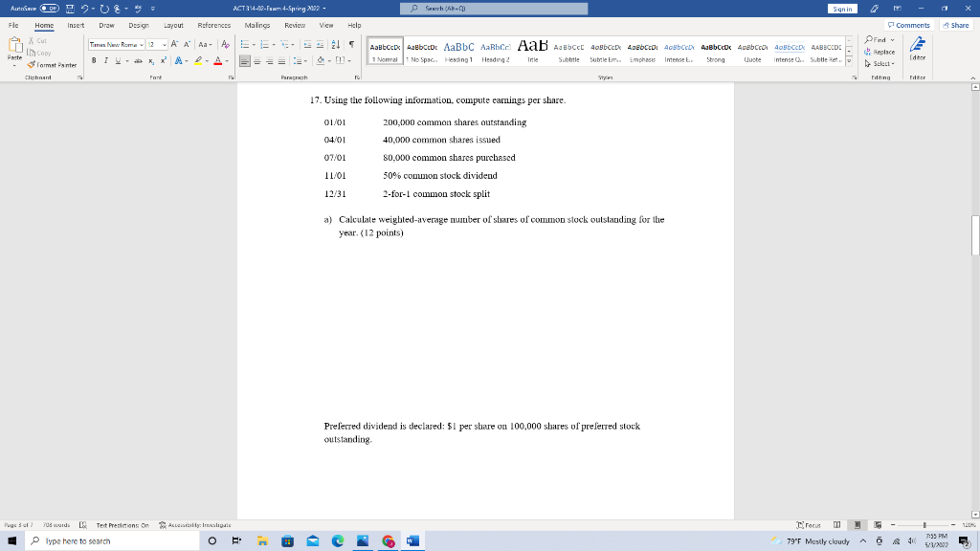Decrease paragraph indent
The image size is (980, 551).
click(x=307, y=44)
